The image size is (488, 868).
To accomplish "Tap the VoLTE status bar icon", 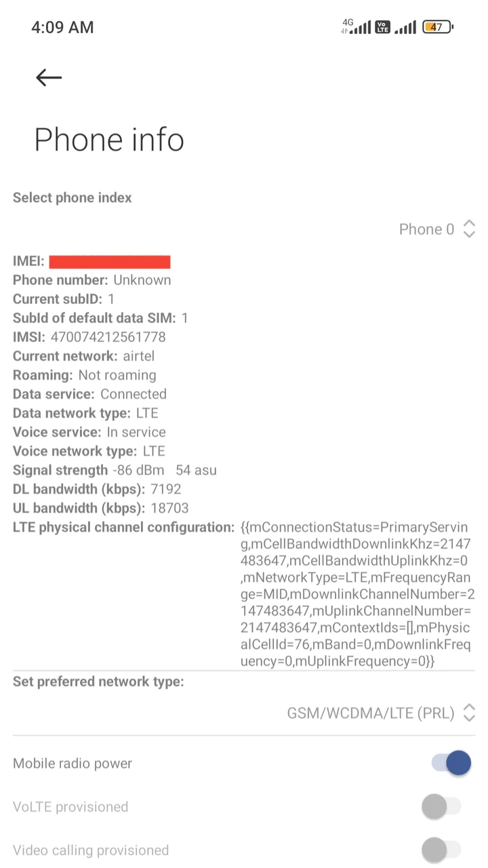I will 383,27.
